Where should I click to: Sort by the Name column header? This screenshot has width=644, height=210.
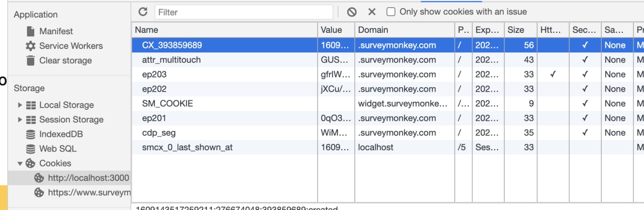point(224,30)
